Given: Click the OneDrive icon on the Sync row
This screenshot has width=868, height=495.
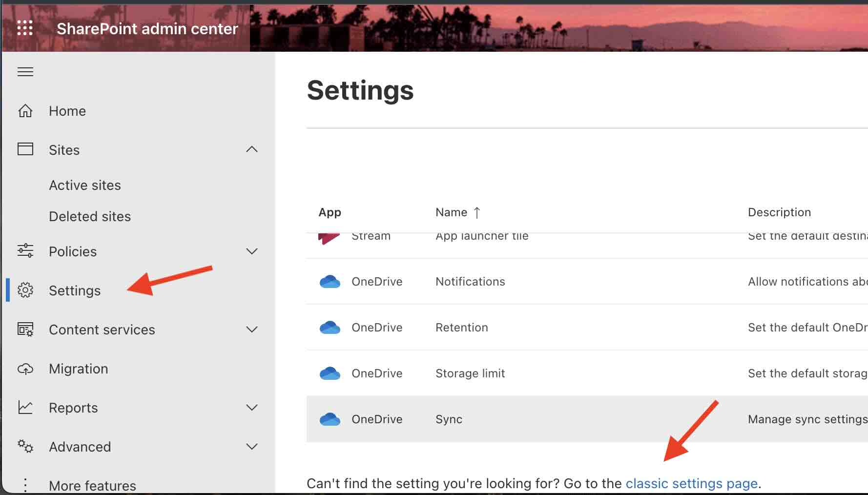Looking at the screenshot, I should click(x=330, y=419).
